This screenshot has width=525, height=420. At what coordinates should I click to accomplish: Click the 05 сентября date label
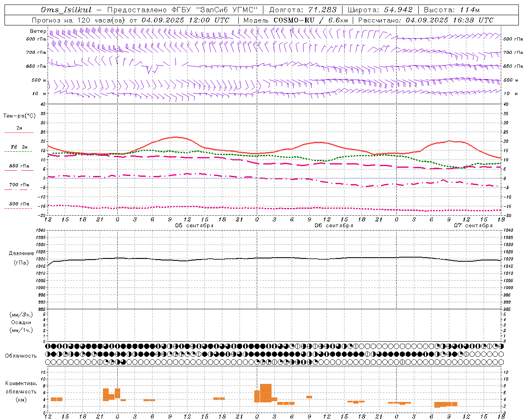[x=194, y=226]
